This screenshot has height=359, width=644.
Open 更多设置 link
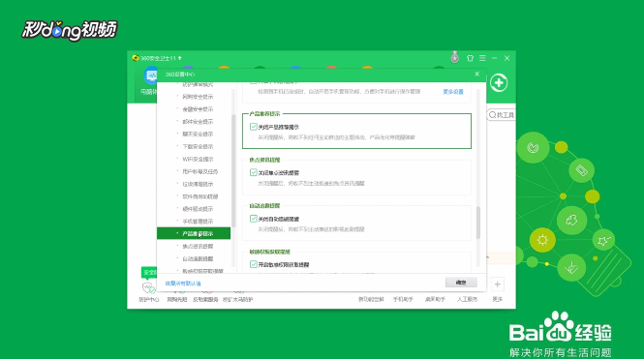(453, 92)
